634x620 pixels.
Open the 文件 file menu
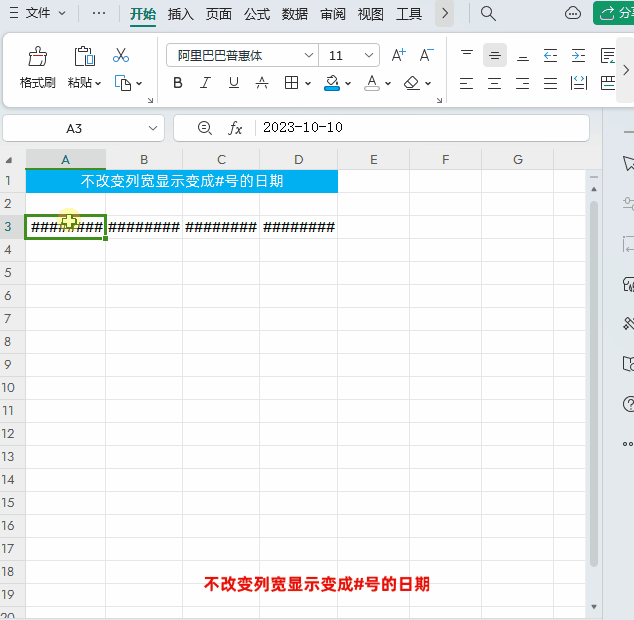pyautogui.click(x=38, y=13)
